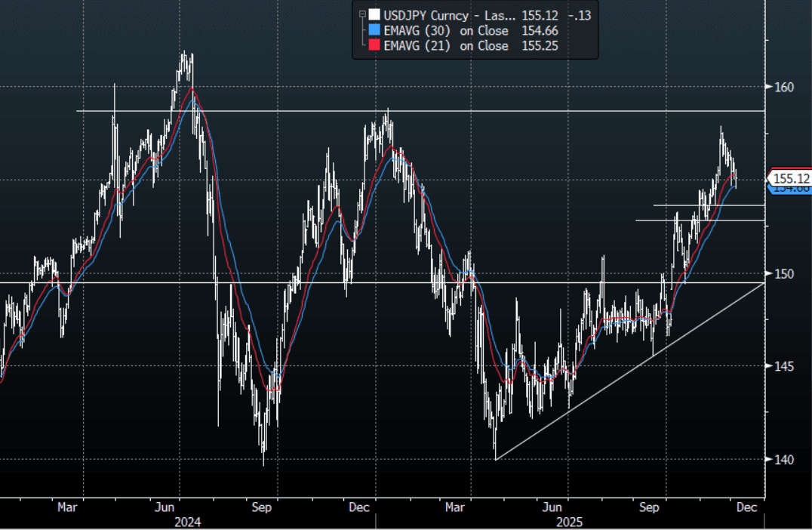Click the 140 price axis label
The height and width of the screenshot is (530, 812).
784,459
